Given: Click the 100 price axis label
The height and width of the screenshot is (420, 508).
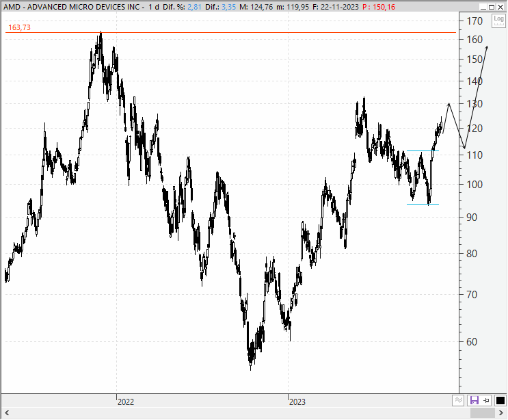Looking at the screenshot, I should (x=474, y=185).
